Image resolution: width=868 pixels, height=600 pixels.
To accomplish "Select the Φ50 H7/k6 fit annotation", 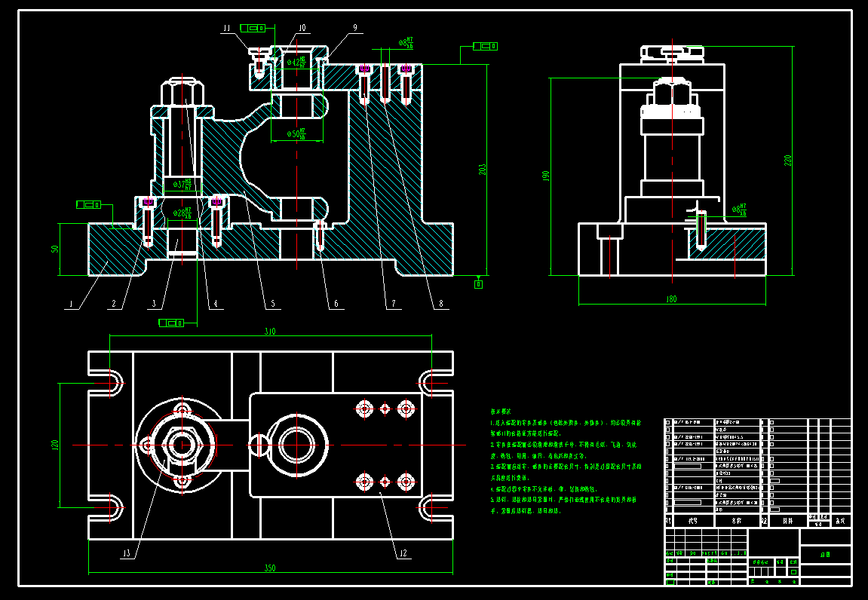I will (296, 133).
